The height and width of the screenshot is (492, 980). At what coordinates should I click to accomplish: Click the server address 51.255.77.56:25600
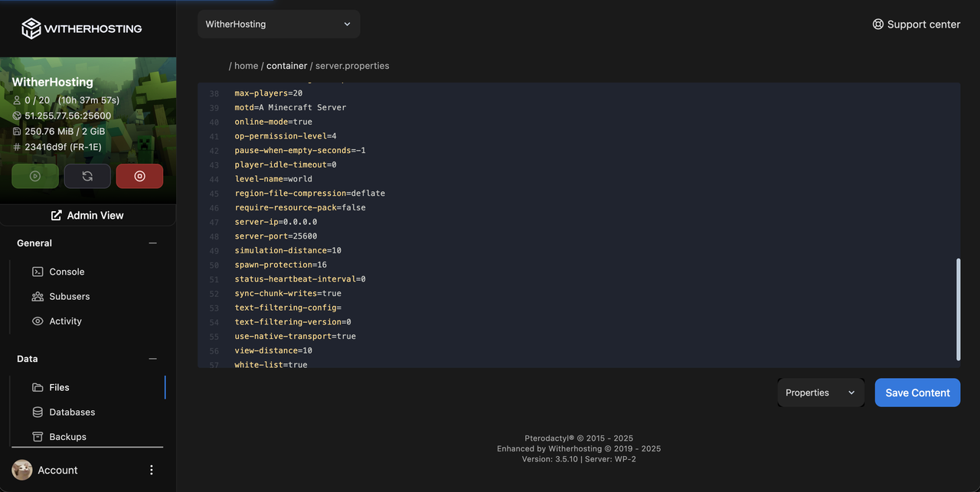point(68,116)
